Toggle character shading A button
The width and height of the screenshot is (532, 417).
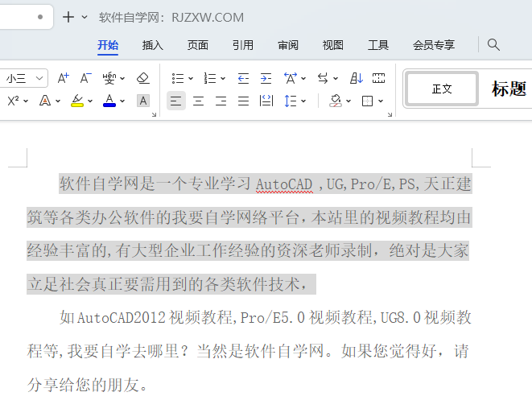pyautogui.click(x=142, y=101)
